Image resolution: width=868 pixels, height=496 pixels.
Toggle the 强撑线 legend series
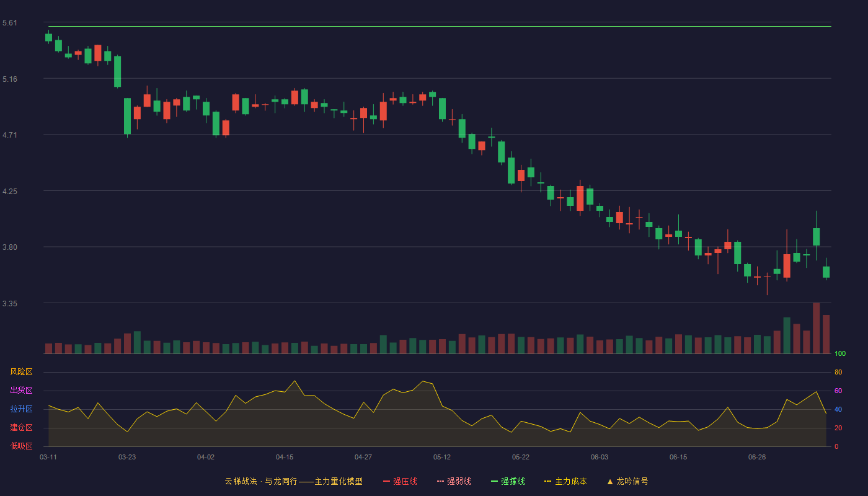(508, 481)
